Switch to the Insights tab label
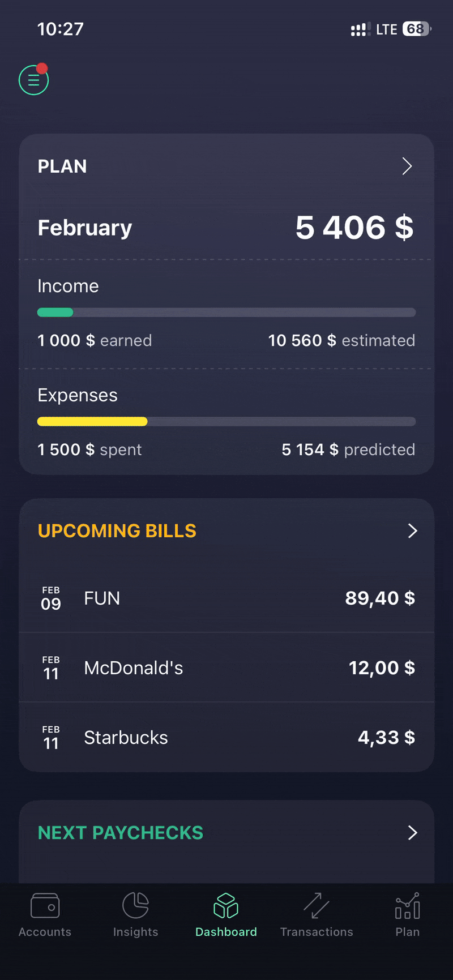The width and height of the screenshot is (453, 980). point(135,932)
